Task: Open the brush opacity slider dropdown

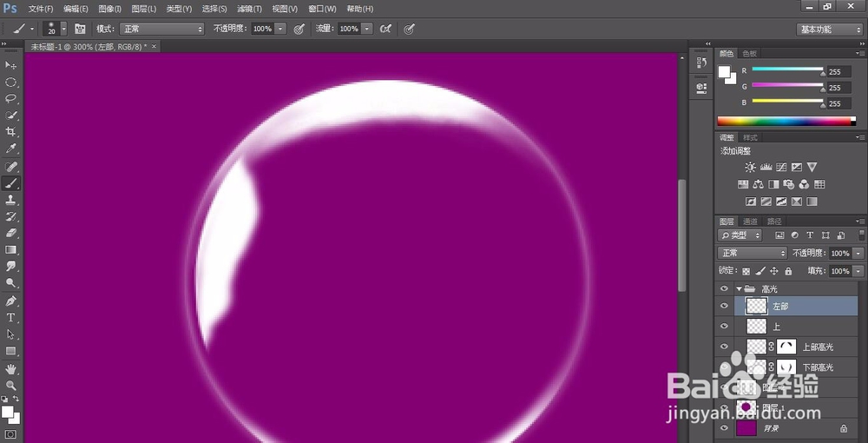Action: (280, 29)
